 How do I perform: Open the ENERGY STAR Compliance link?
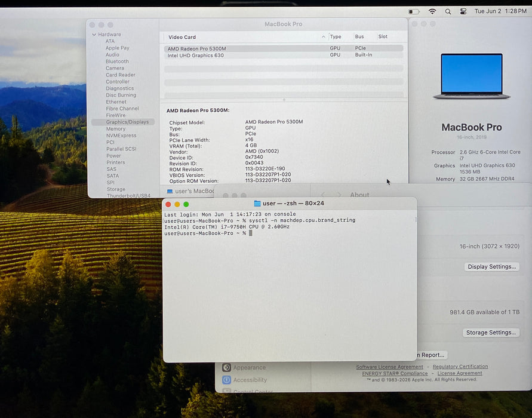coord(395,373)
